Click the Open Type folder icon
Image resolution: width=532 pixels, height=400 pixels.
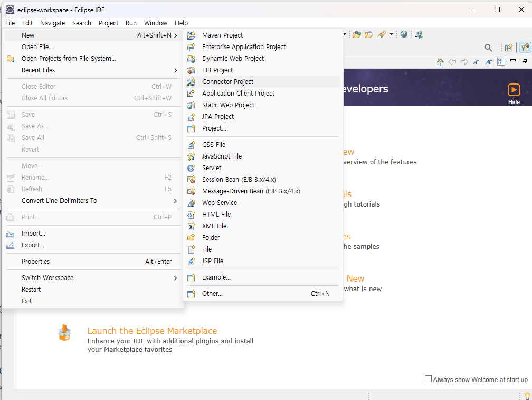pos(357,35)
